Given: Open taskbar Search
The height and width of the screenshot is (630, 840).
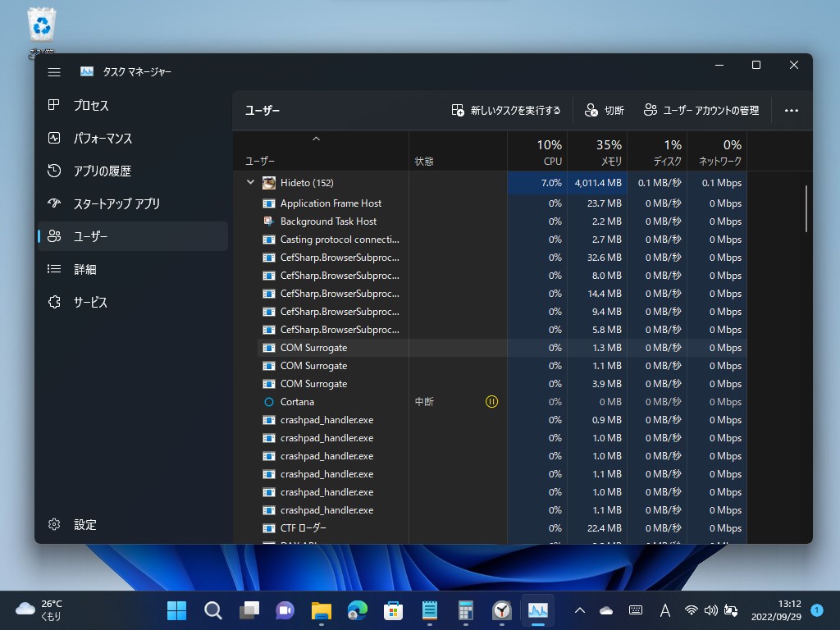Looking at the screenshot, I should point(212,610).
